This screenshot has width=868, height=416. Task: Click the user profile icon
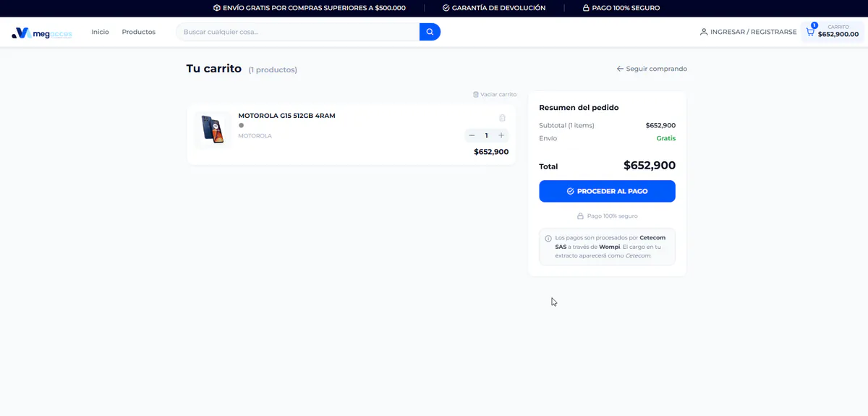[x=704, y=32]
